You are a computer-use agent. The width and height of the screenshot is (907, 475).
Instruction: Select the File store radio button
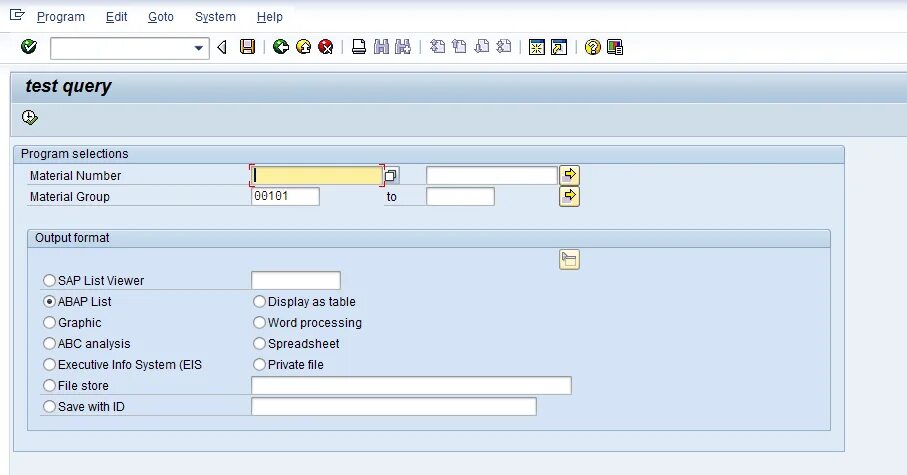(x=50, y=385)
